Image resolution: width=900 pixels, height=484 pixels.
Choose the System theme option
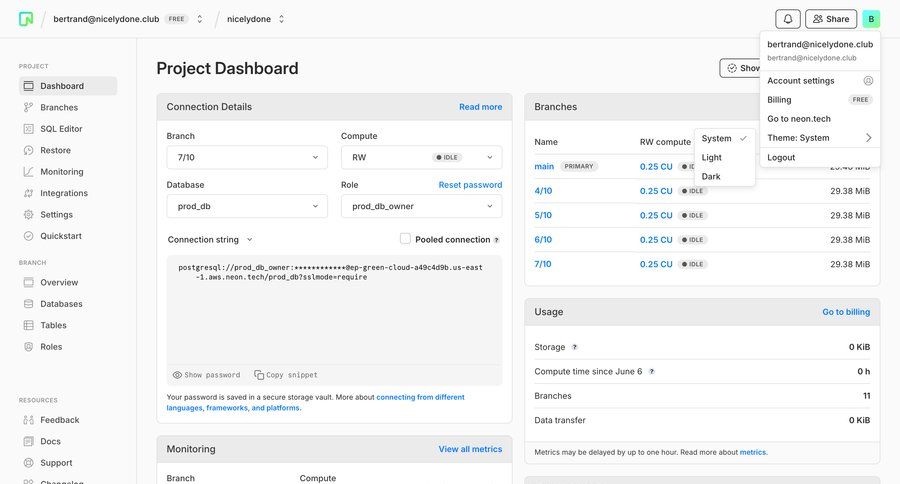(x=724, y=138)
